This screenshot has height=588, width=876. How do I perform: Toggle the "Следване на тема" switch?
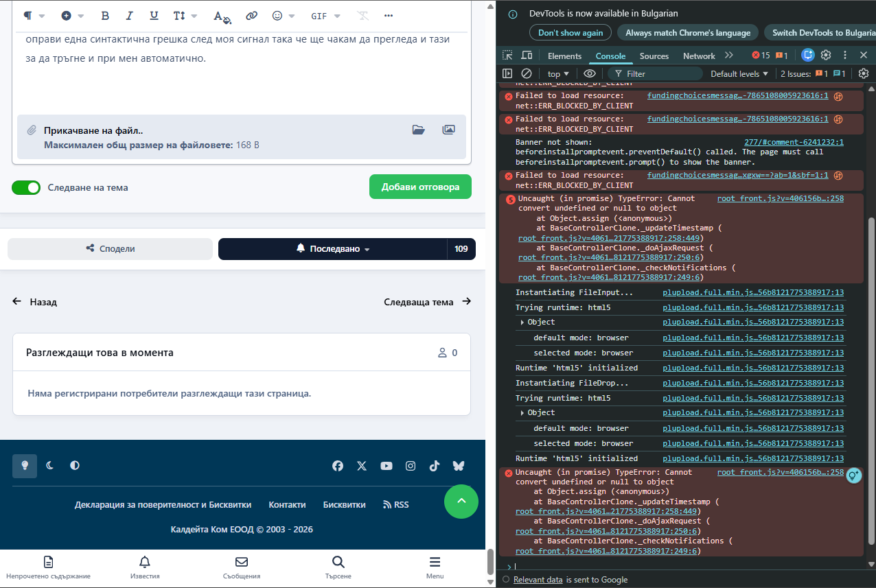(x=26, y=187)
